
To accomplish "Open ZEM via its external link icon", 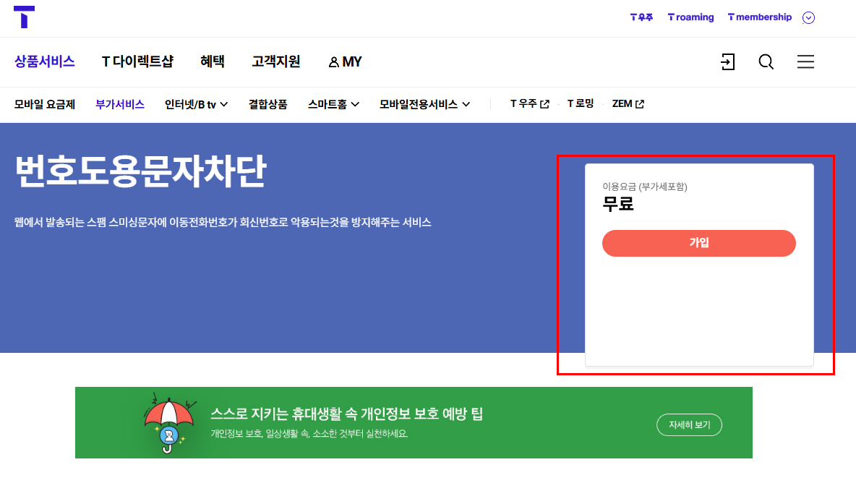I will point(639,103).
